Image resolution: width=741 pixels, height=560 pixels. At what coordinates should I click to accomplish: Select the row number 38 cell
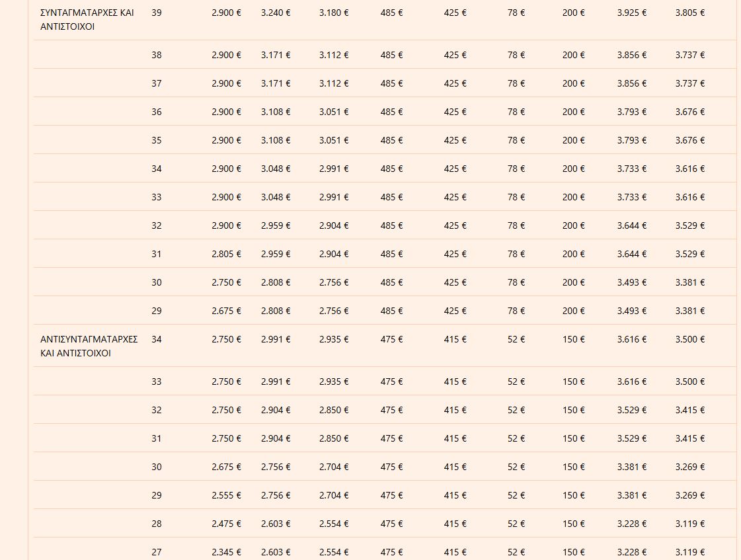(156, 55)
